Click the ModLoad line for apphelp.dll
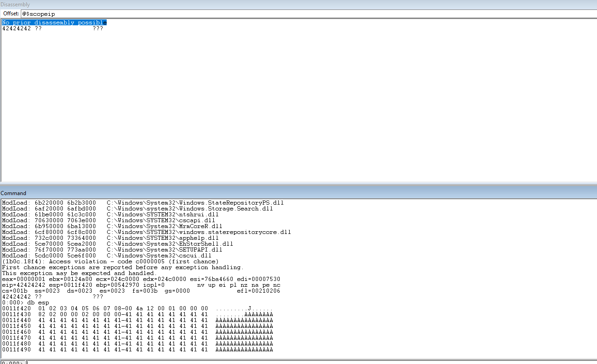 pos(110,238)
